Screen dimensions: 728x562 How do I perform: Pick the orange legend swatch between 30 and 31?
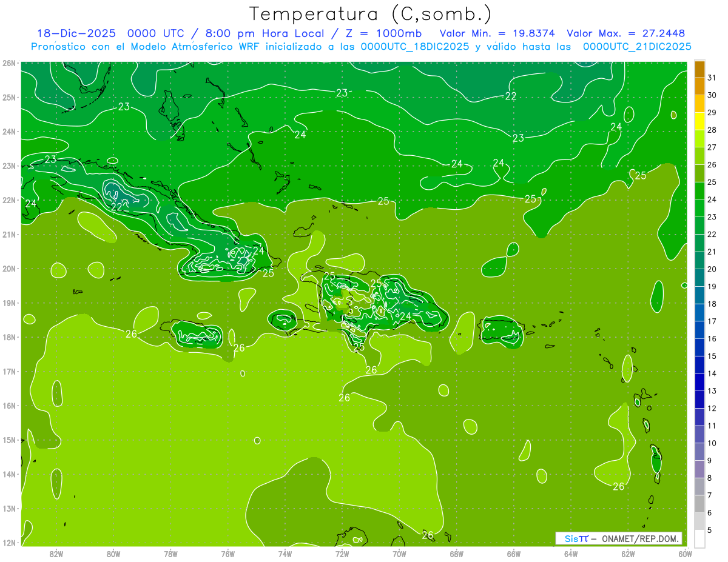coord(699,86)
